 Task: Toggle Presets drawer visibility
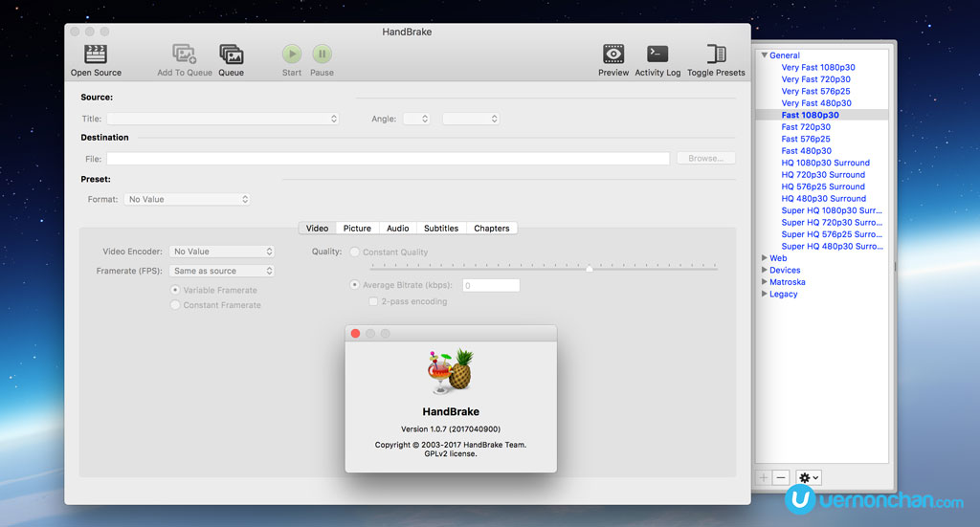716,54
